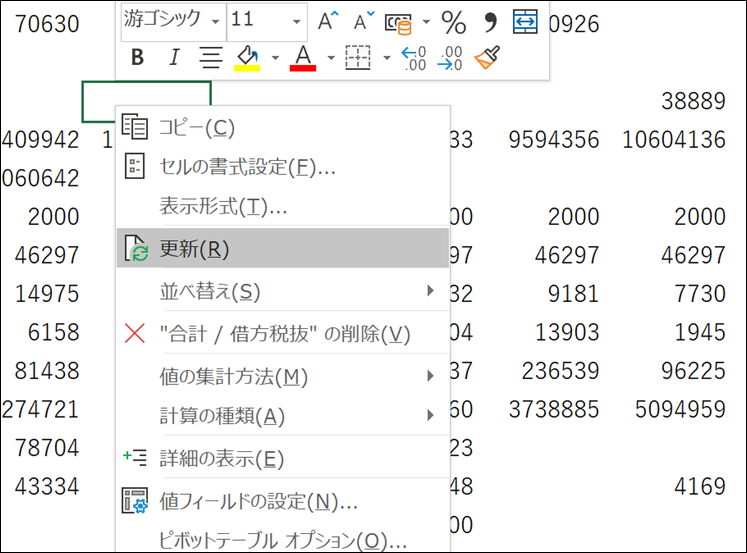This screenshot has height=553, width=747.
Task: Select the cell containing 43334
Action: click(x=47, y=486)
